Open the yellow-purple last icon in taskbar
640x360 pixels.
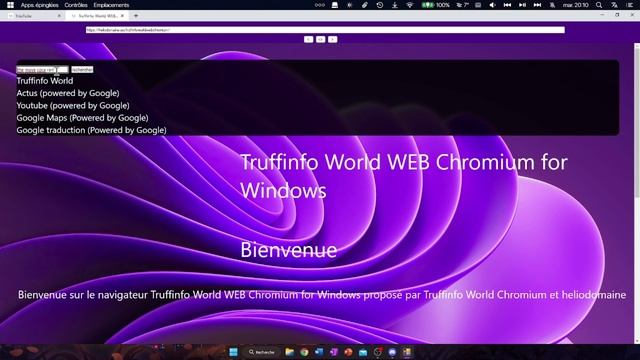pos(407,352)
